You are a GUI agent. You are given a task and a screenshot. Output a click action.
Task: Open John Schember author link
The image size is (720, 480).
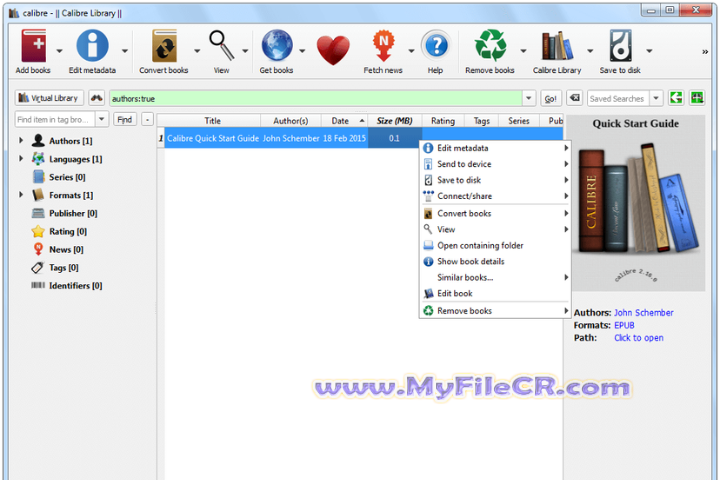644,313
